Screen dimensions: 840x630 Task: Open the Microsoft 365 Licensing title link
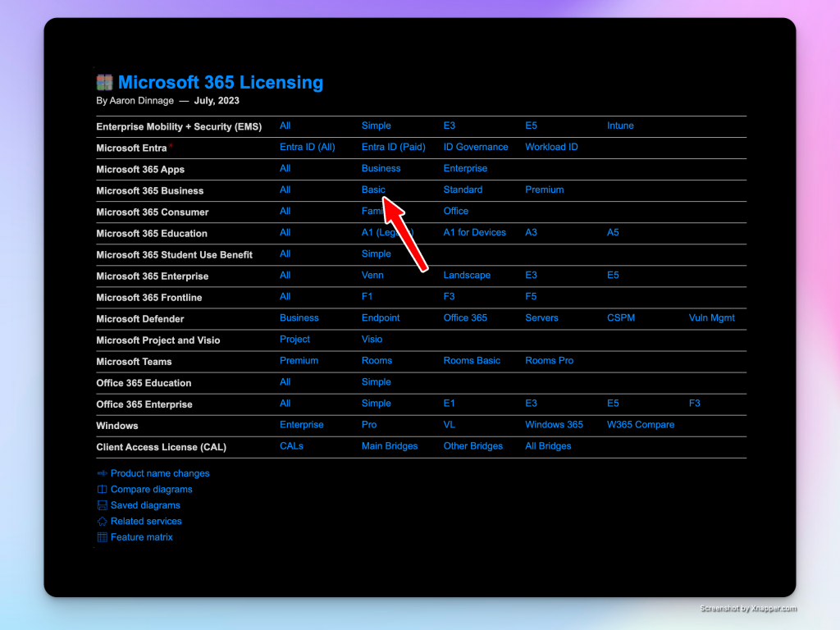click(220, 82)
